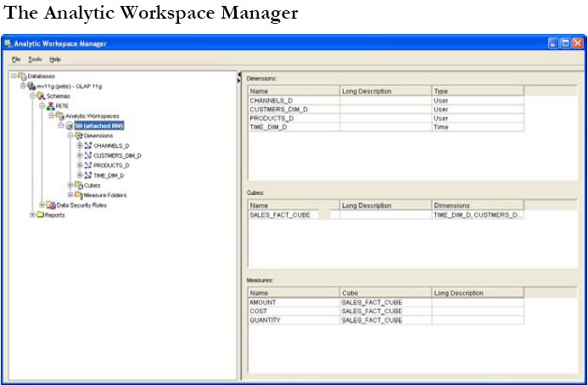Select the SH (attached RW) workspace
Image resolution: width=588 pixels, height=386 pixels.
coord(98,126)
